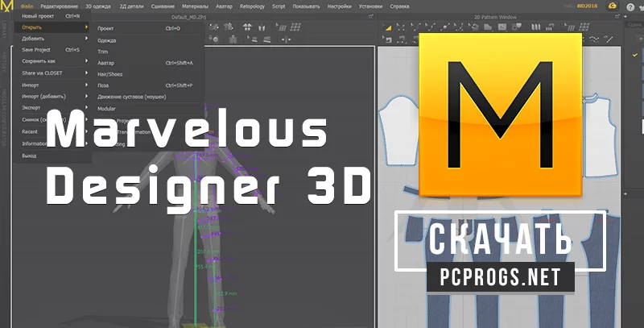Select the polygon tool in 2D toolbar
The image size is (644, 328).
[488, 27]
